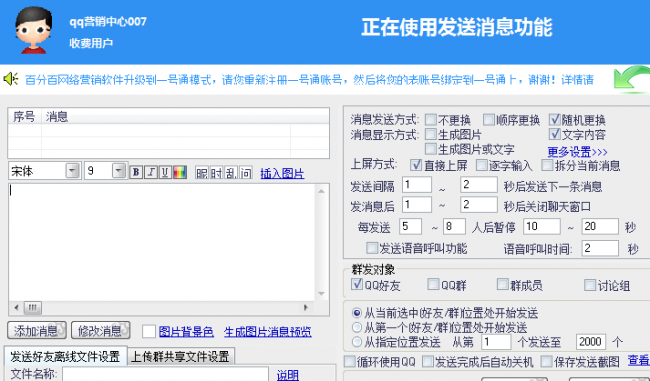Image resolution: width=650 pixels, height=381 pixels.
Task: Check the 不更换 option
Action: [431, 120]
